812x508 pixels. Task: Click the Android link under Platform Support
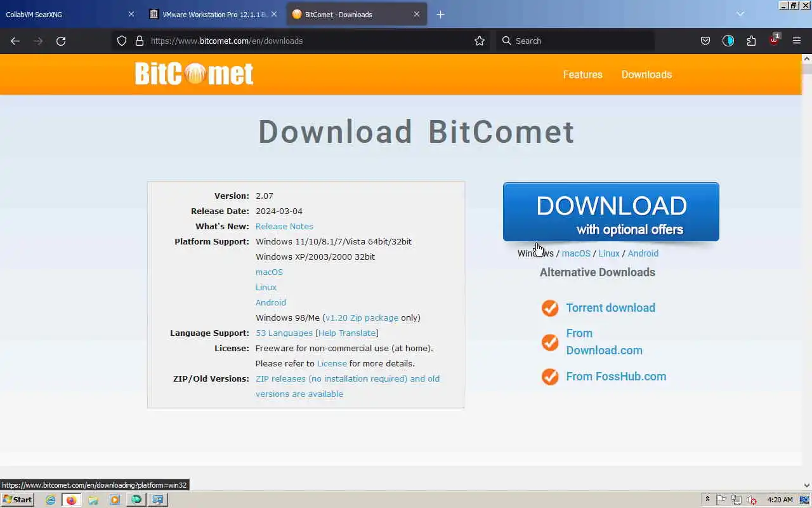[x=271, y=302]
